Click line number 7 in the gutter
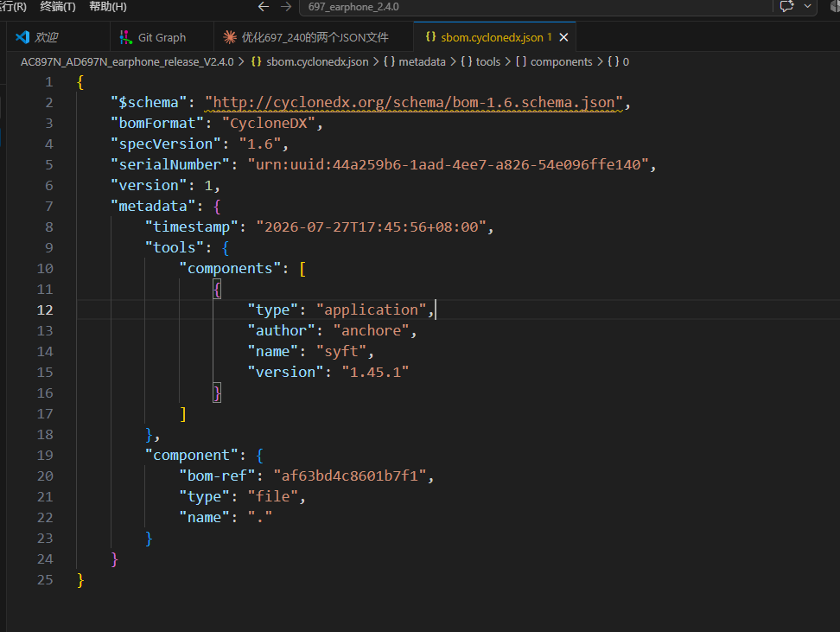The height and width of the screenshot is (632, 840). point(48,207)
